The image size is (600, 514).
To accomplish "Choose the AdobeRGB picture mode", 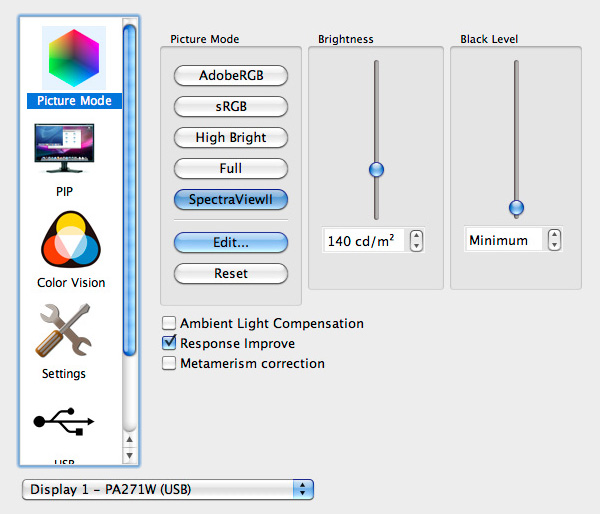I will pyautogui.click(x=231, y=76).
